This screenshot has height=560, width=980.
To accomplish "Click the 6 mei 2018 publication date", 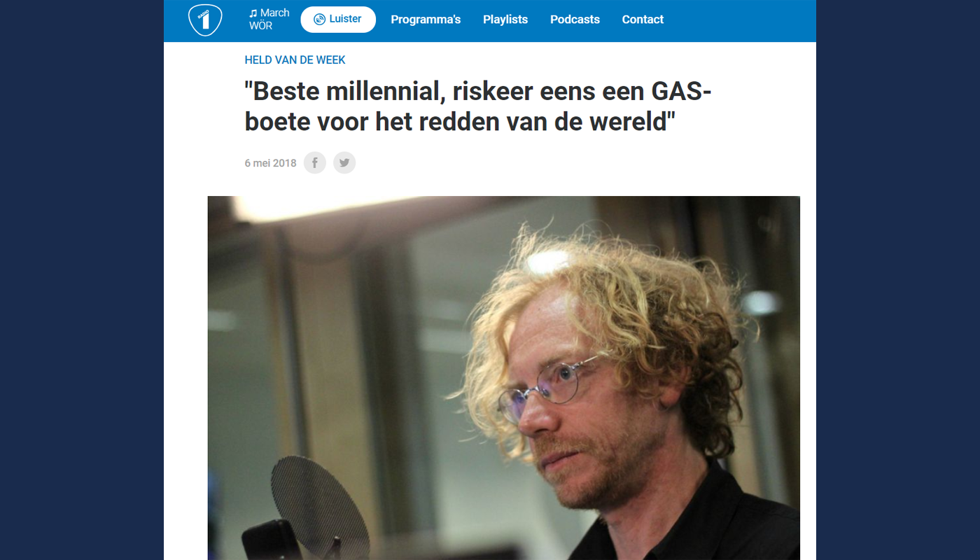I will click(x=270, y=163).
